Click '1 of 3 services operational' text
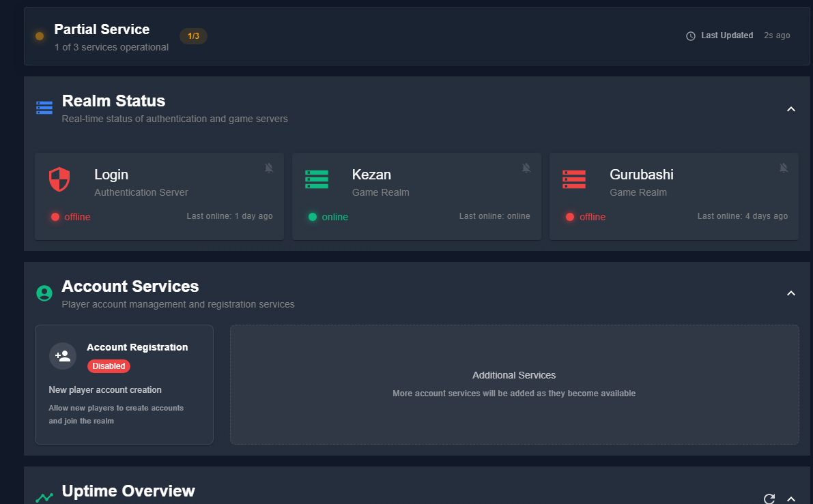 (x=111, y=47)
